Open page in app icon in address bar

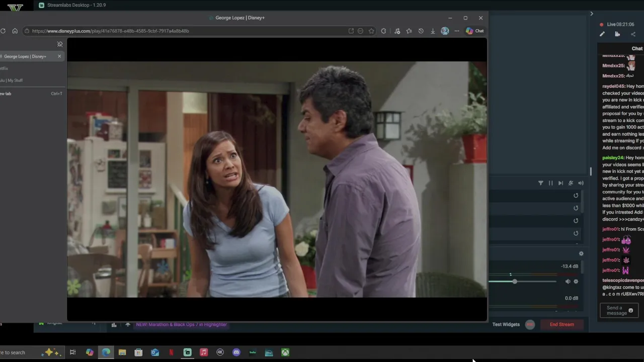point(351,31)
